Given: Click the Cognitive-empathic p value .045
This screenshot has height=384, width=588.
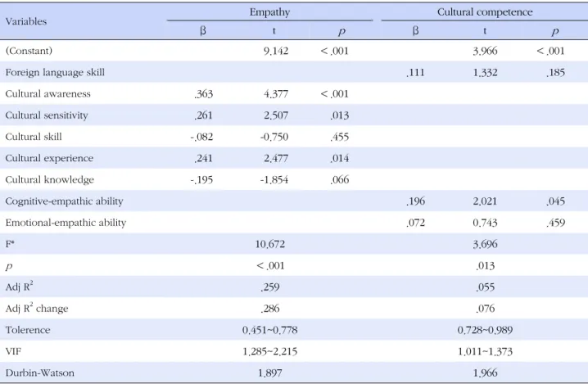Looking at the screenshot, I should tap(555, 201).
